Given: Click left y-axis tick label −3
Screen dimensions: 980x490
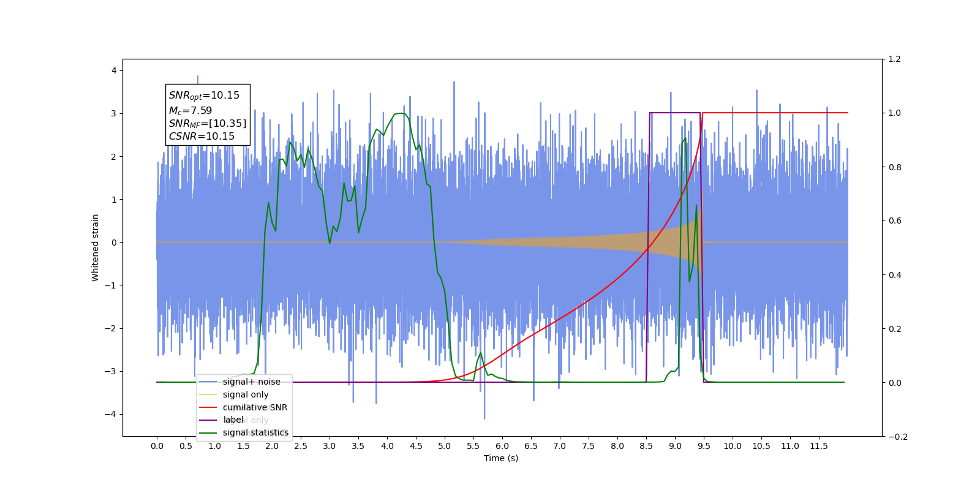Looking at the screenshot, I should 110,371.
